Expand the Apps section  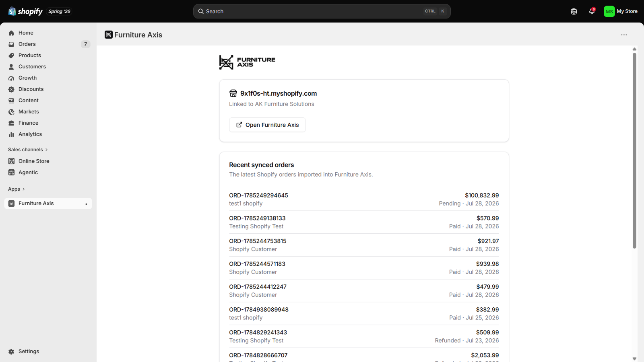[x=17, y=189]
